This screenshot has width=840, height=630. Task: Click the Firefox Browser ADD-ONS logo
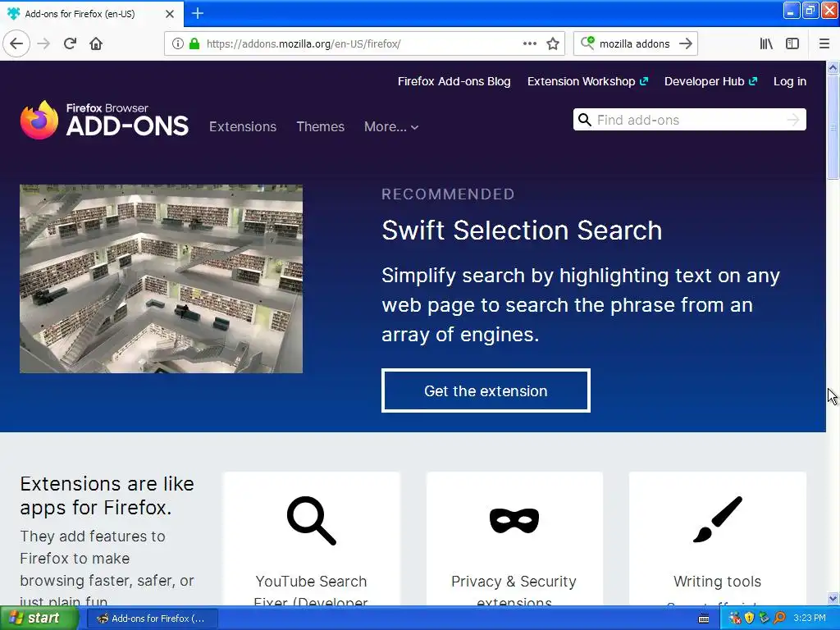pos(104,120)
